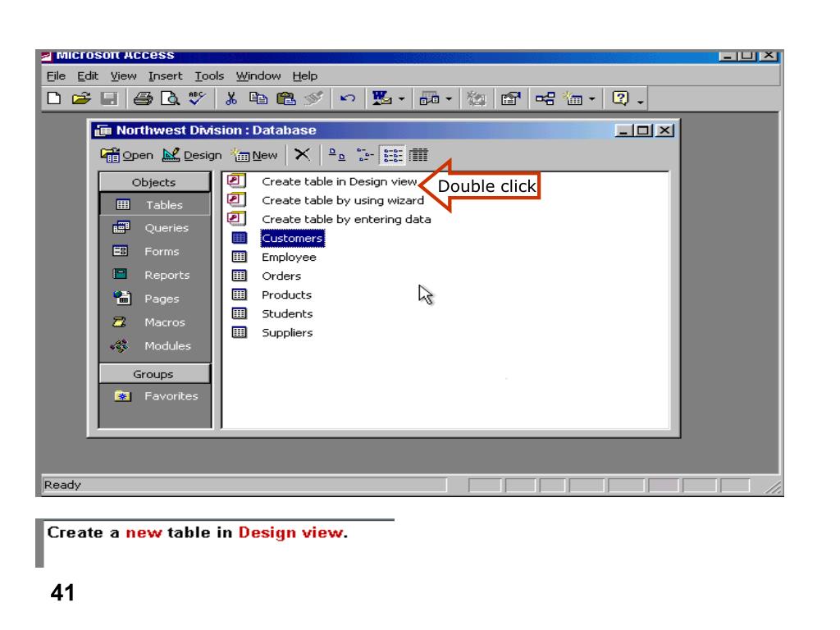Click the Copy icon in the toolbar
The height and width of the screenshot is (630, 840).
(x=258, y=98)
